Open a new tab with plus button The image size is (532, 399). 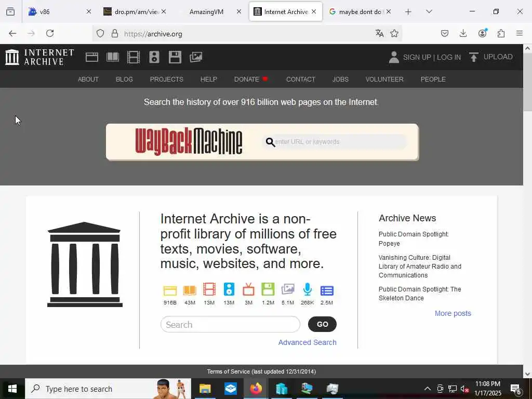(408, 12)
